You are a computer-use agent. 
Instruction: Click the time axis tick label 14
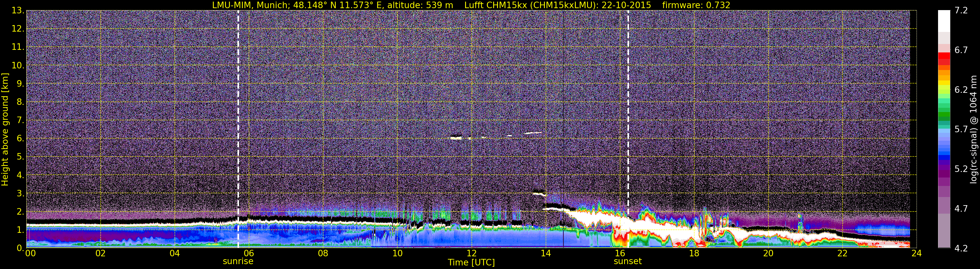coord(545,253)
